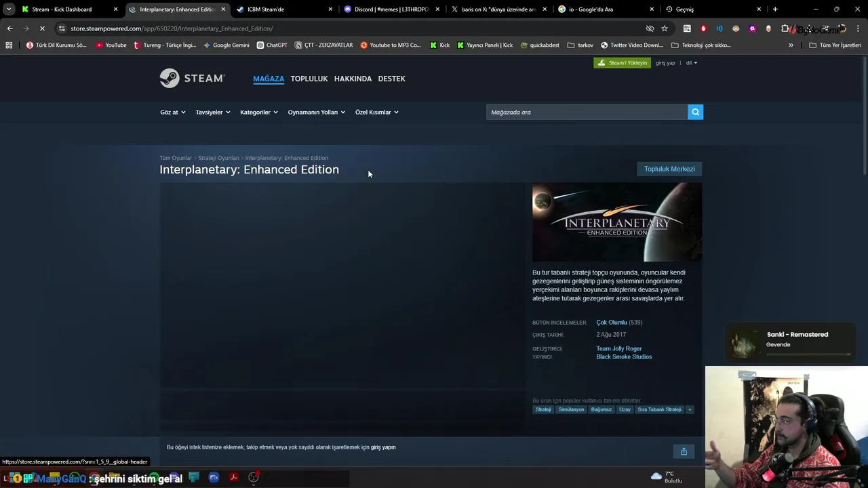Open the tab search chevron button
The image size is (868, 488).
click(9, 9)
